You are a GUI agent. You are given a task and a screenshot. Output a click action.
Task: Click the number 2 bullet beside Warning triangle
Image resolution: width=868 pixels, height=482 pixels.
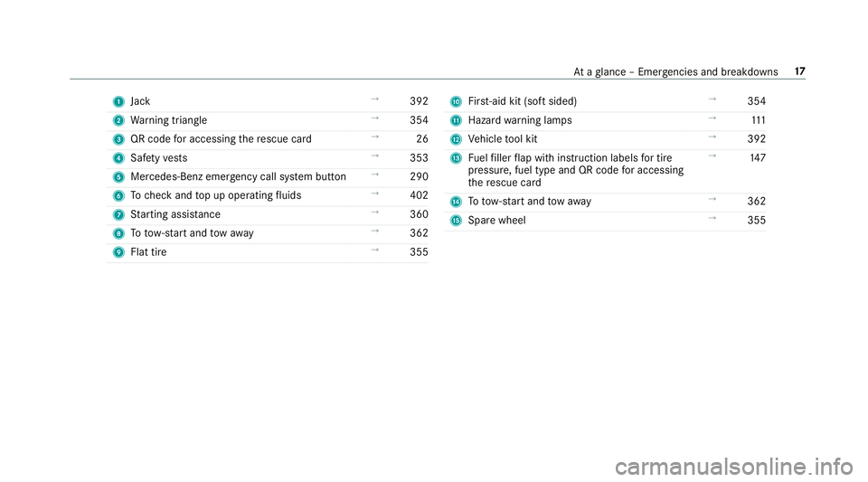coord(118,120)
